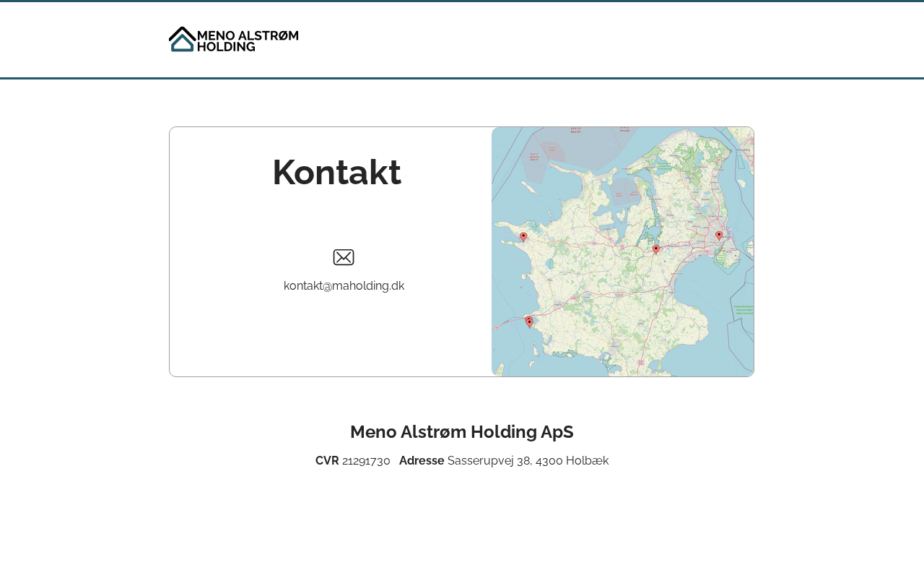This screenshot has width=924, height=578.
Task: Click the MENO ALSTRØM HOLDING logo text
Action: 247,40
